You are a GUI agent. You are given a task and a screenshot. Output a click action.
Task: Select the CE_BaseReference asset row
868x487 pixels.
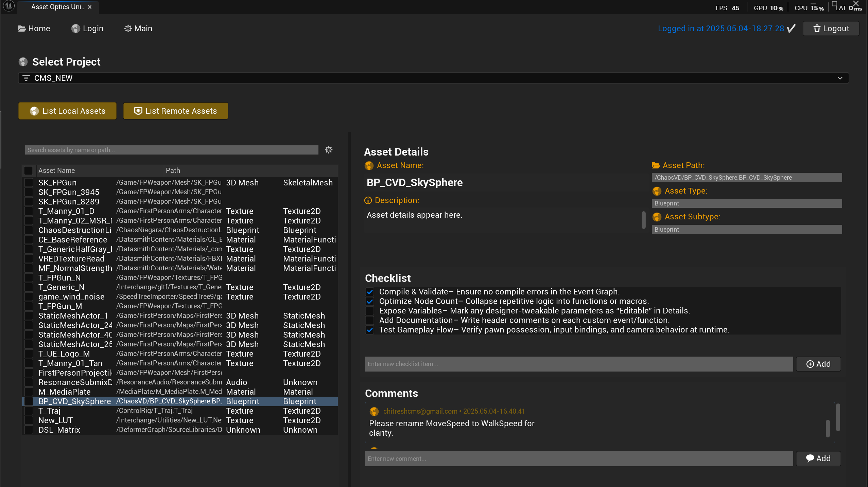tap(180, 240)
